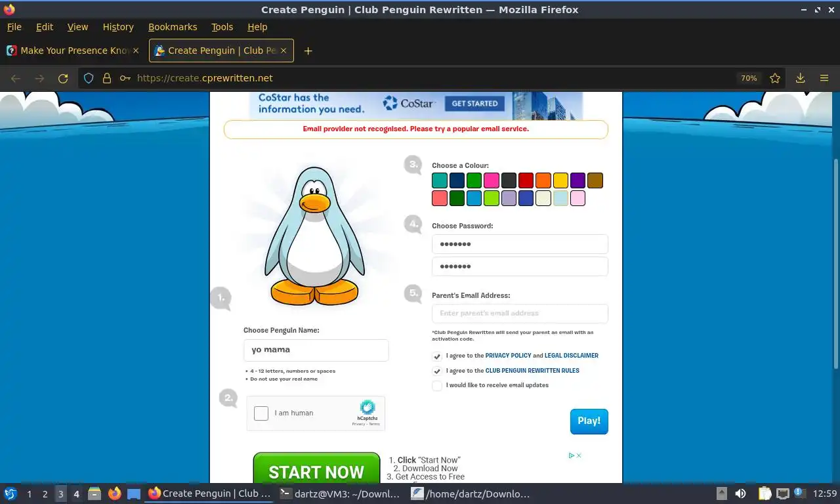
Task: Click the penguin name field containing 'yo mama'
Action: [x=316, y=350]
